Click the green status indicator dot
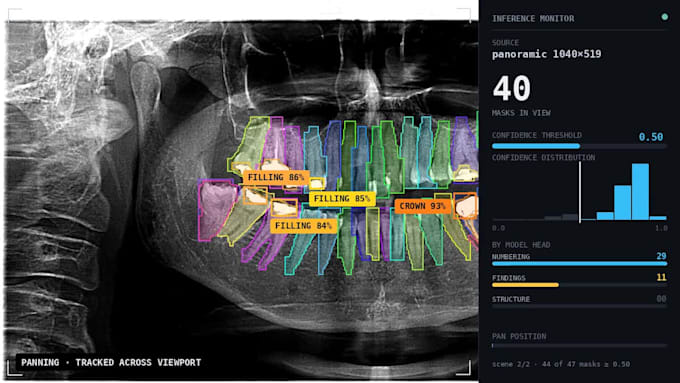Screen dimensions: 680x383 click(664, 17)
